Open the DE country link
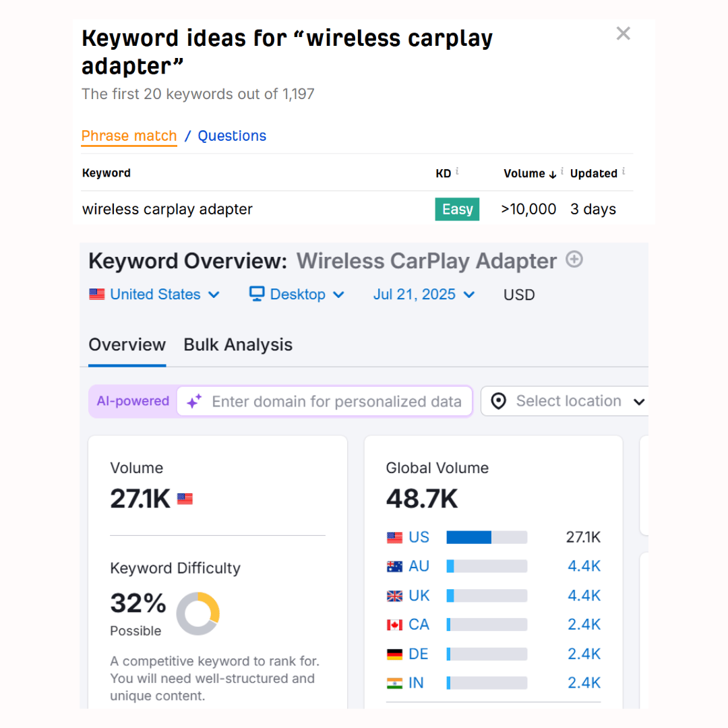Viewport: 728px width, 728px height. (419, 654)
